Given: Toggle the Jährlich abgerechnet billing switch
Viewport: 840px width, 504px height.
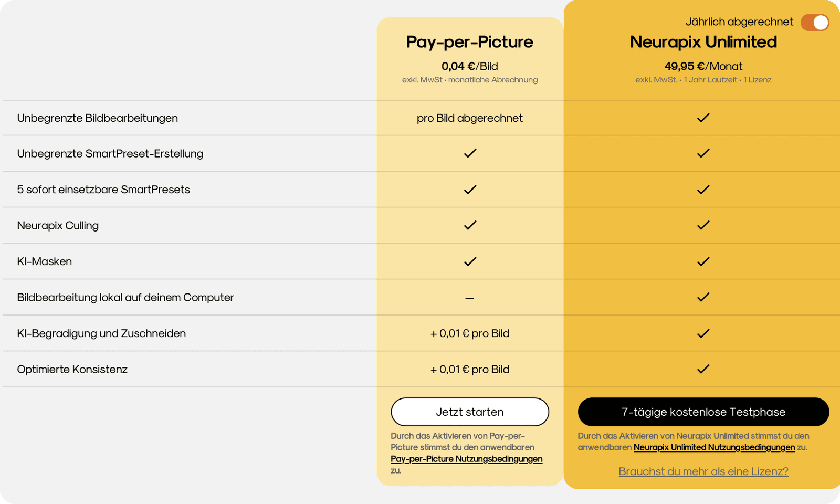Looking at the screenshot, I should 815,23.
